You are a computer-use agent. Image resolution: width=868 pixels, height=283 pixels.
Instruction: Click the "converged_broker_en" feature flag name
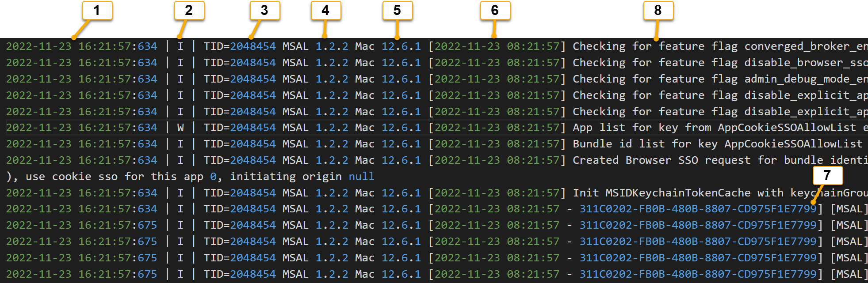pos(806,46)
